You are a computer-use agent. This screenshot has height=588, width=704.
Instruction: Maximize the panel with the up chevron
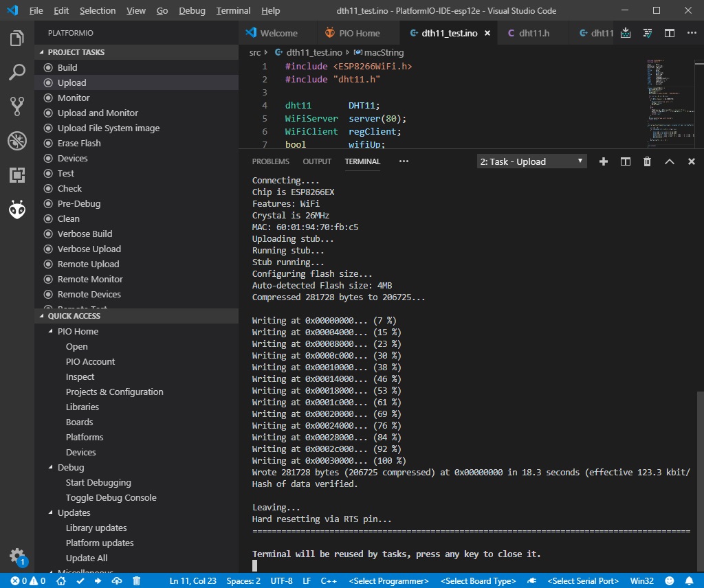670,161
